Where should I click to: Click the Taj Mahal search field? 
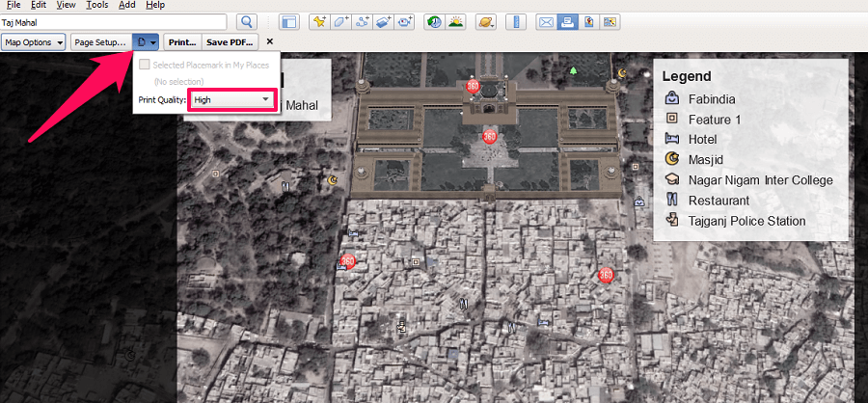point(114,21)
